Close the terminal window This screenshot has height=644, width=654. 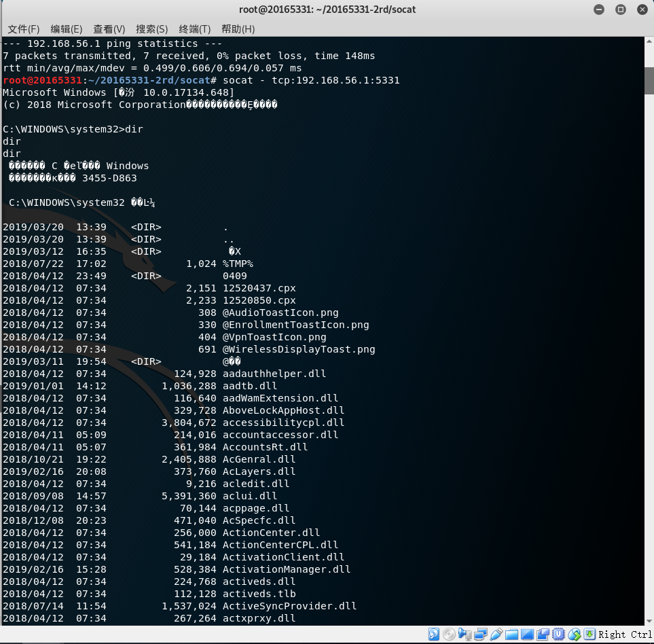[642, 10]
